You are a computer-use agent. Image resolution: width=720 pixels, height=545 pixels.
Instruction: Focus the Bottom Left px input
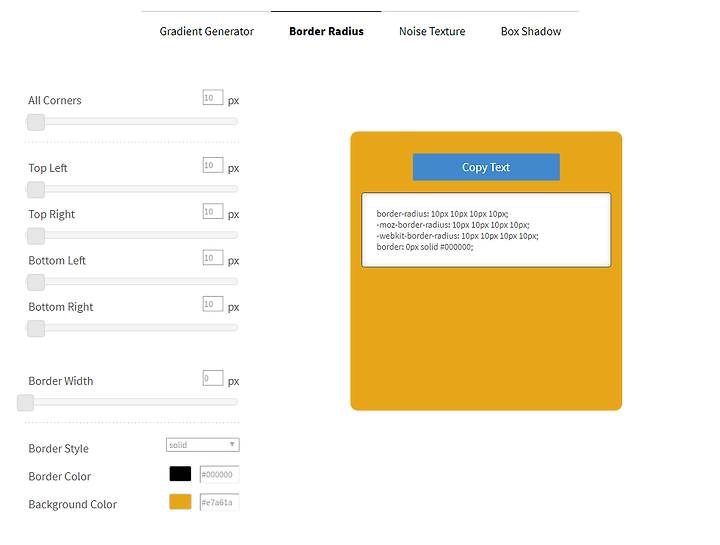pyautogui.click(x=213, y=258)
